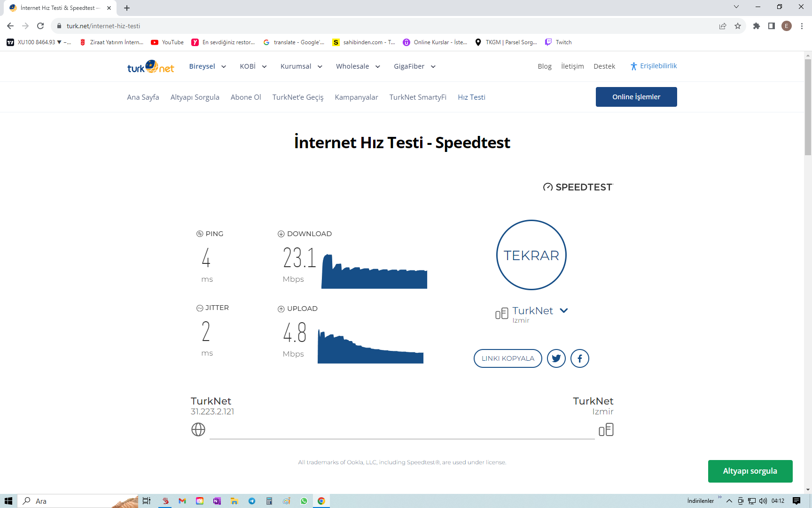Open the translate - Google bookmark
Screen dimensions: 812x508
point(294,42)
